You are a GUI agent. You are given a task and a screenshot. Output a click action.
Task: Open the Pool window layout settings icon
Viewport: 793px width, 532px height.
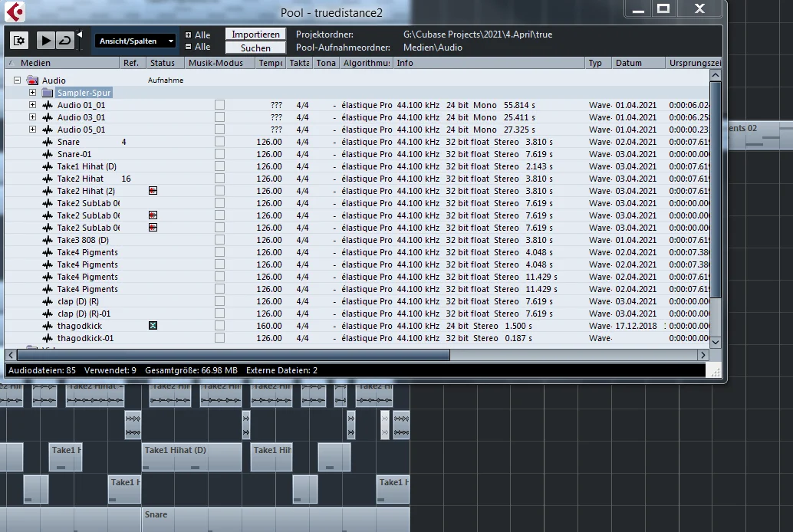tap(19, 41)
